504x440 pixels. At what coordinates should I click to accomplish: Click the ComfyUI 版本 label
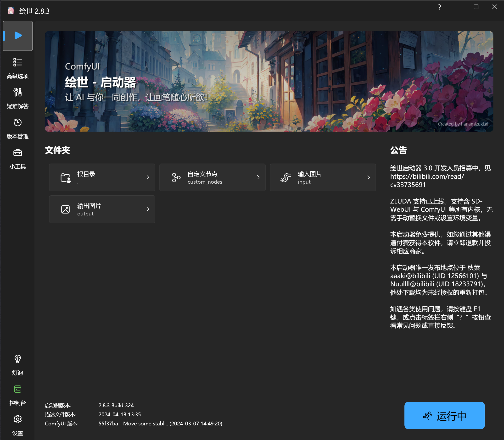coord(62,423)
